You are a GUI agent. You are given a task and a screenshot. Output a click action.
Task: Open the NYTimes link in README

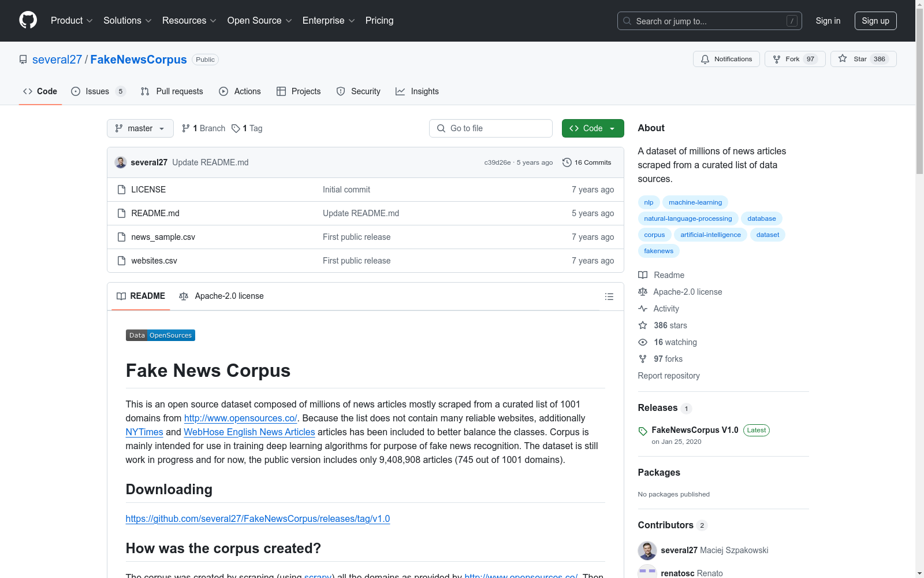tap(144, 432)
